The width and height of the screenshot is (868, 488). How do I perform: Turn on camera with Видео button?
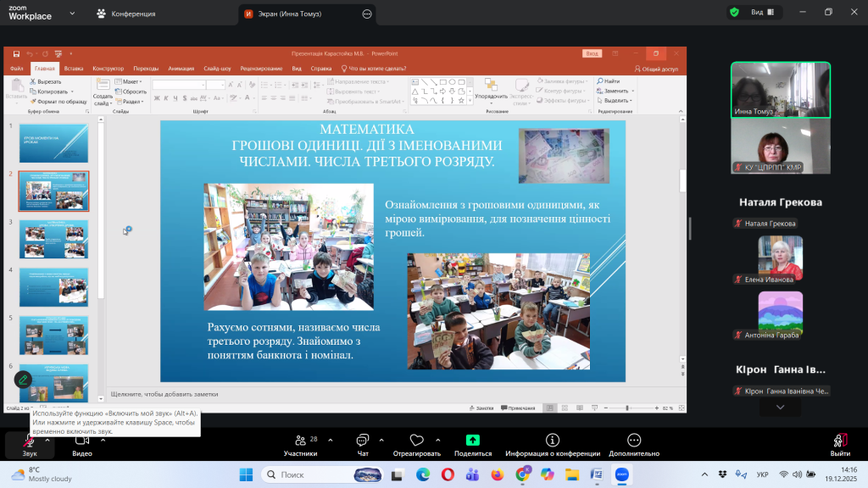pos(82,442)
